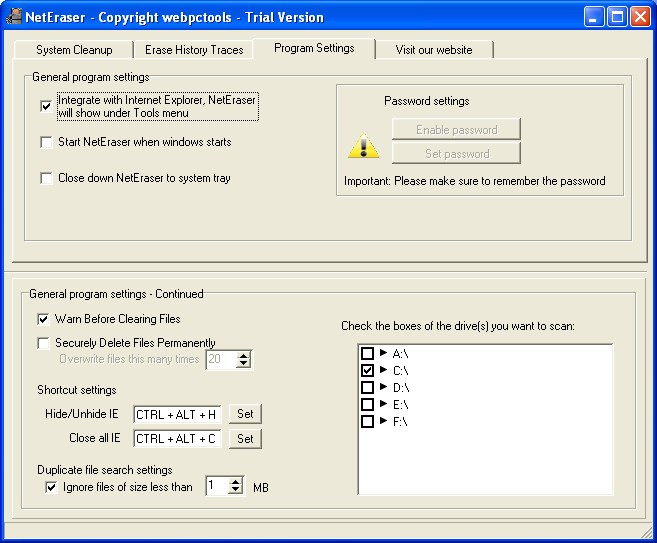Image resolution: width=657 pixels, height=543 pixels.
Task: Increase the overwrite times spinner value
Action: pos(243,355)
